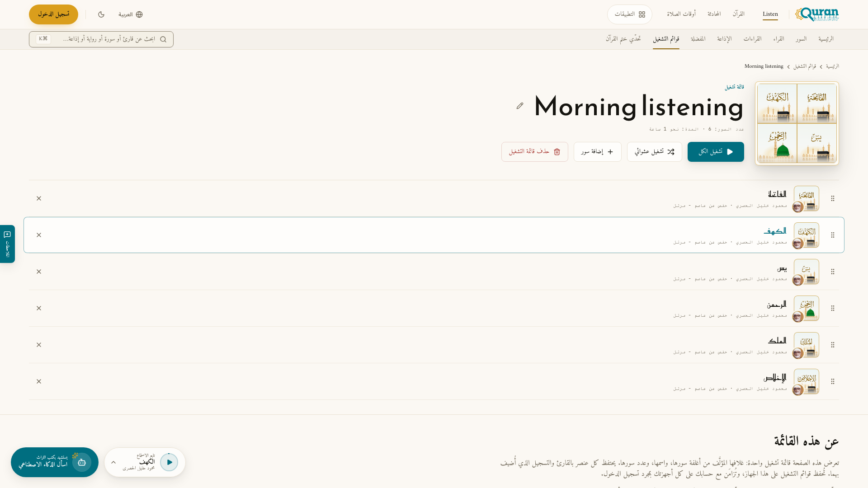Go to the Quran Gallery logo home
This screenshot has width=868, height=488.
pos(817,14)
